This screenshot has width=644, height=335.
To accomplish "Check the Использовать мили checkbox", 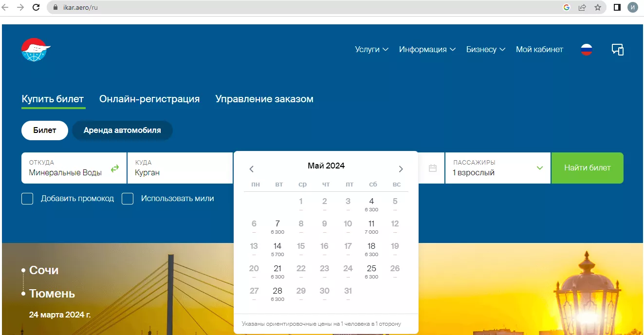I will (128, 199).
